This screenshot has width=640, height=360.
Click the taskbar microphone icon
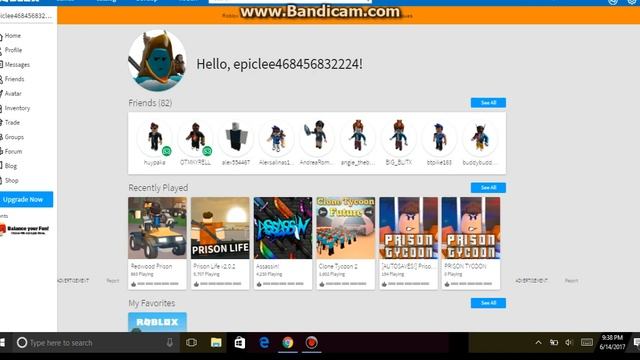[x=169, y=343]
